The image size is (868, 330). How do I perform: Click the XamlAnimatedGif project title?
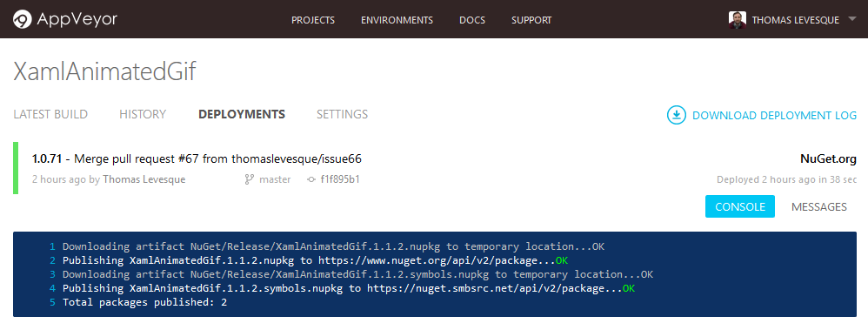pyautogui.click(x=104, y=71)
